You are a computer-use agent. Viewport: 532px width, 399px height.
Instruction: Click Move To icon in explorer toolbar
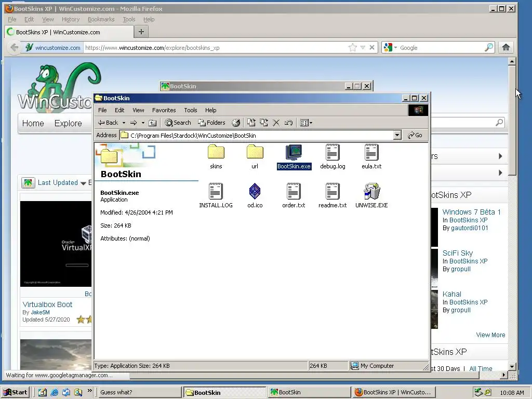[251, 123]
